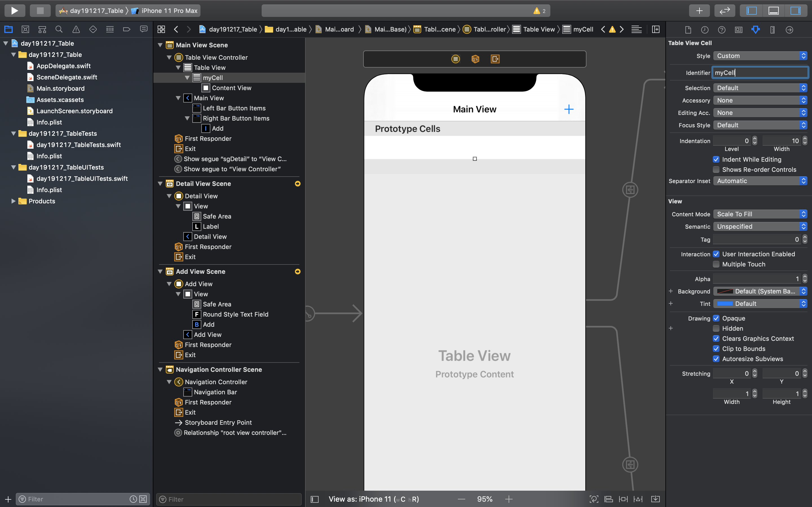Toggle the document outline button
Screen dimensions: 812x507
pos(314,499)
